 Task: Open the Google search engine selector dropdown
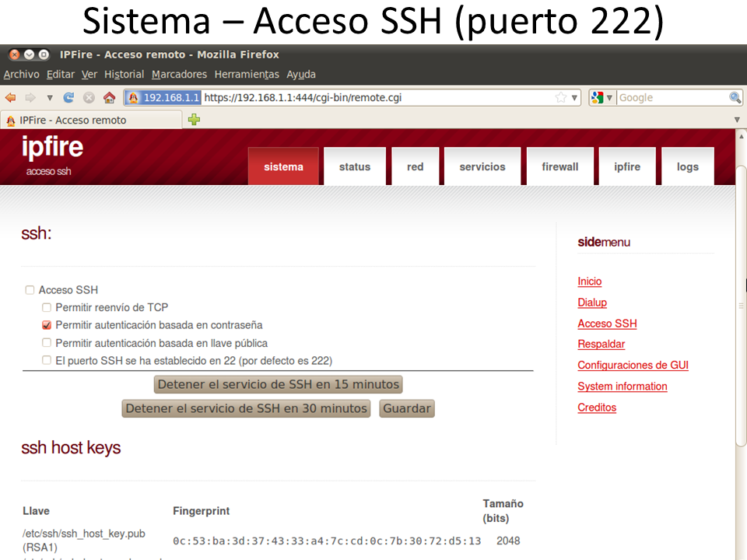pyautogui.click(x=602, y=98)
